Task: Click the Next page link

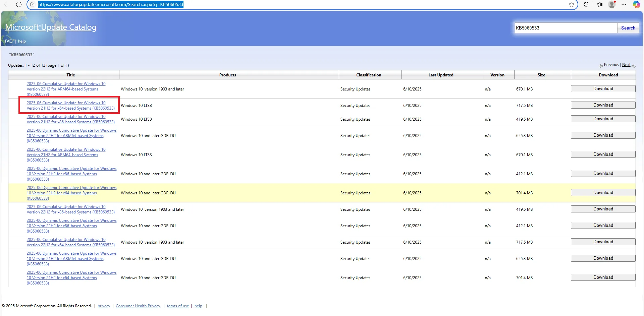Action: (626, 65)
